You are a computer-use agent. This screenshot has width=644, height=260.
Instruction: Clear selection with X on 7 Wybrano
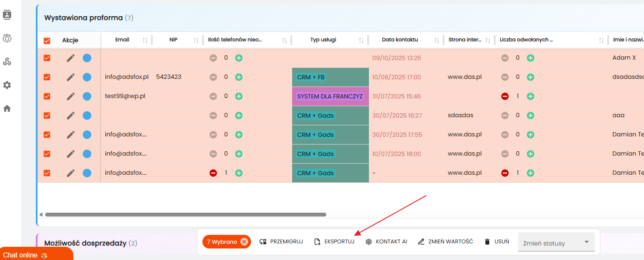244,242
